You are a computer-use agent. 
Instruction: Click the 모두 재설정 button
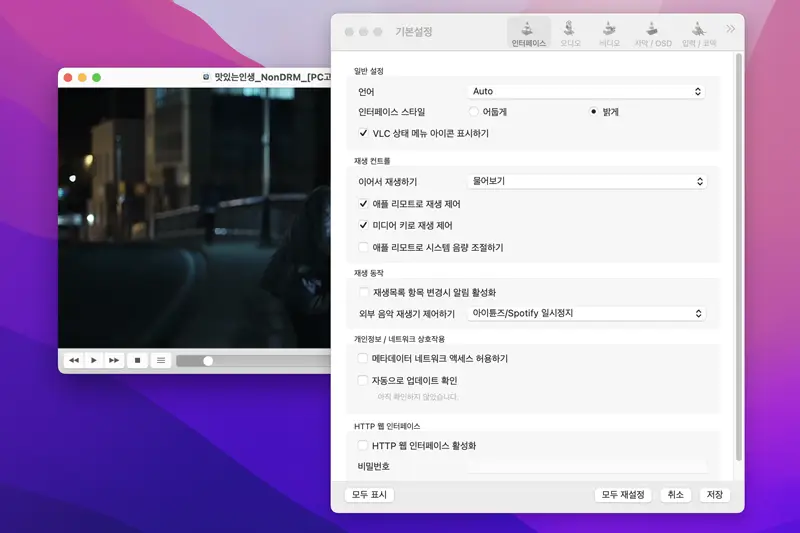pos(624,495)
